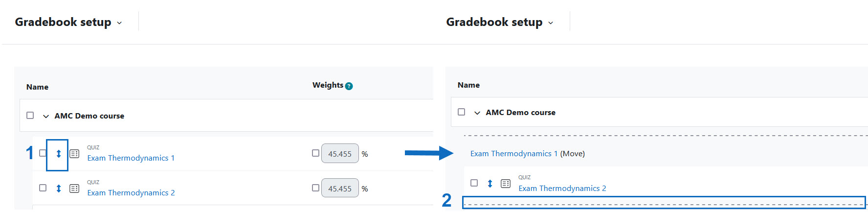The width and height of the screenshot is (868, 213).
Task: Enable weight override checkbox for Exam Thermodynamics 1
Action: [x=316, y=153]
